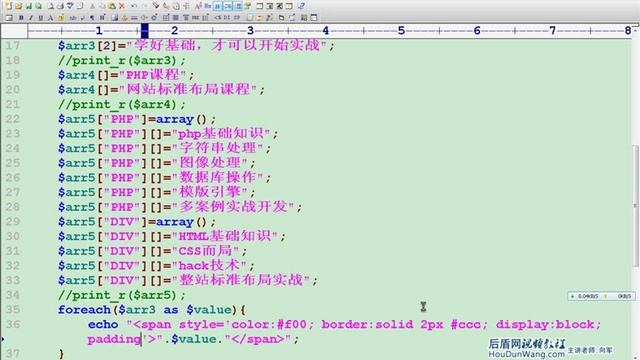Click the word padding on the wrapped line
Image resolution: width=640 pixels, height=360 pixels.
pos(114,339)
